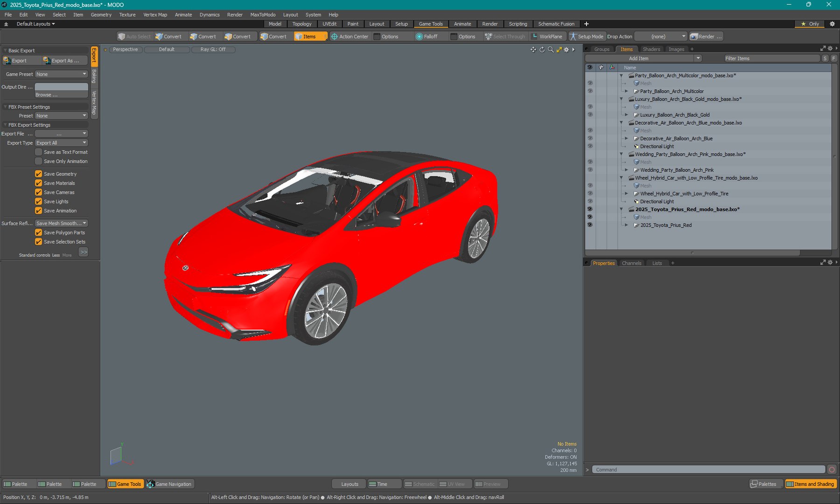The image size is (840, 504).
Task: Uncheck Save Cameras
Action: (x=39, y=192)
